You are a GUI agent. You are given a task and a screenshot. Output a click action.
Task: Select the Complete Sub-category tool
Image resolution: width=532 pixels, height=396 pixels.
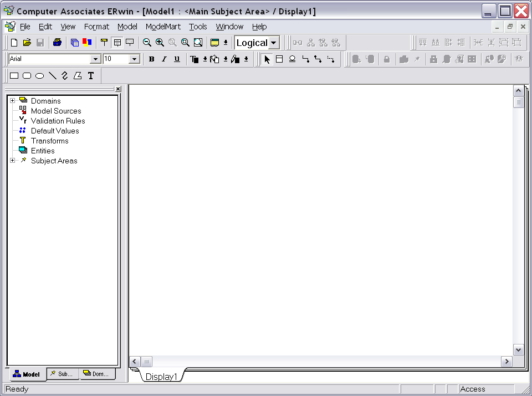click(x=292, y=59)
